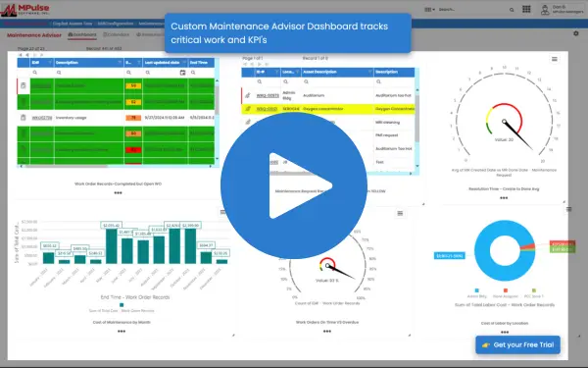The height and width of the screenshot is (368, 588).
Task: Switch to the Dashboard tab
Action: pos(82,34)
